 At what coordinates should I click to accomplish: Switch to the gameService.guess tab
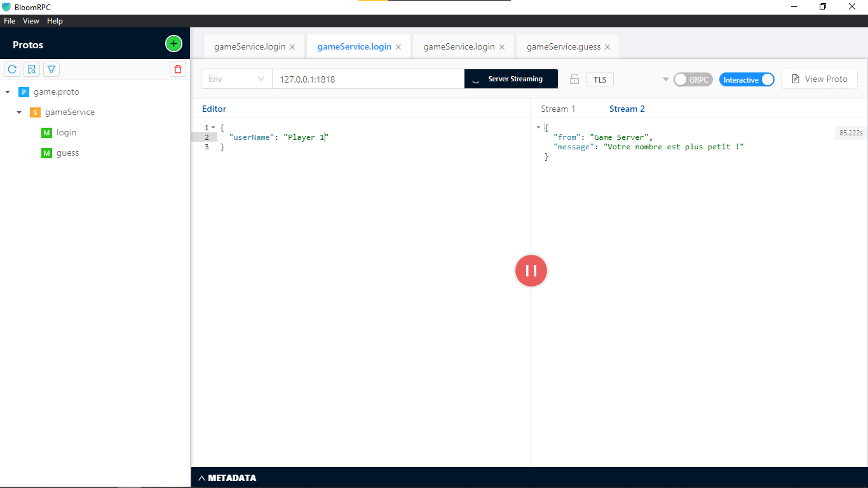[562, 46]
